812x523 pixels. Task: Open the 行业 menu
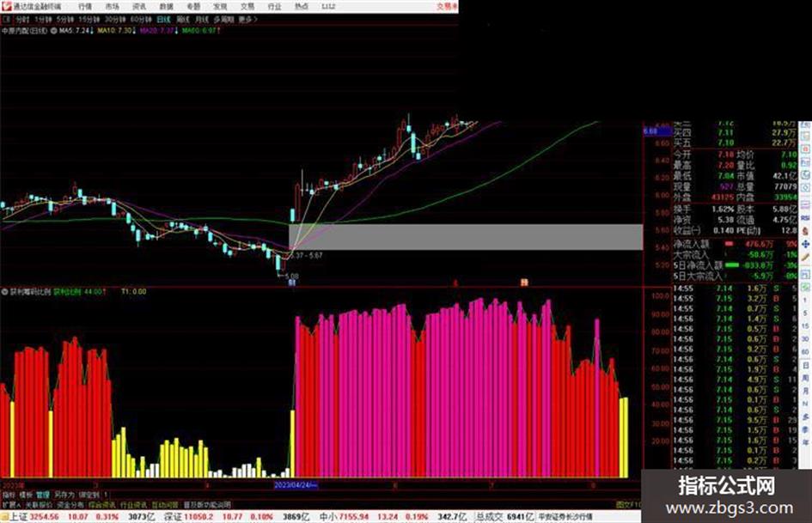click(x=274, y=7)
